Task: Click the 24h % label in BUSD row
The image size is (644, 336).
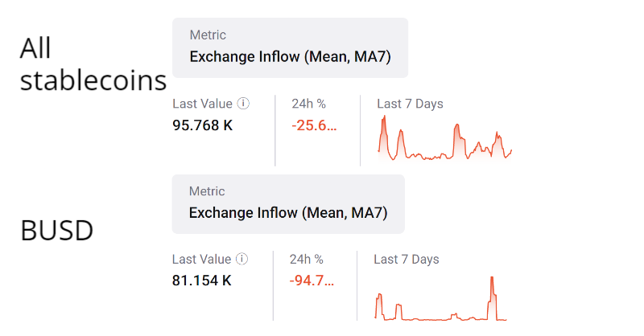Action: coord(306,259)
